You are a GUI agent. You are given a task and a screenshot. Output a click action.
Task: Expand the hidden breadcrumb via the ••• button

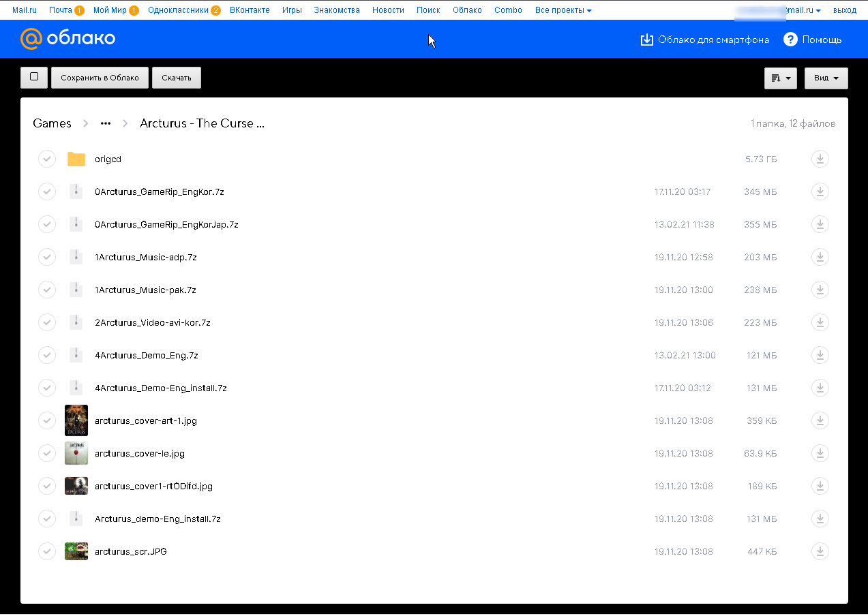pyautogui.click(x=105, y=123)
